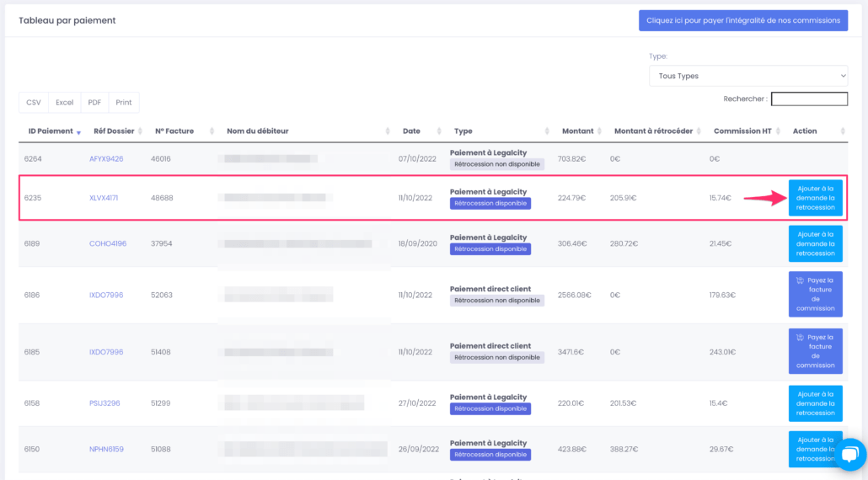Viewport: 868px width, 480px height.
Task: Open dossier link NPHN6159
Action: tap(106, 449)
